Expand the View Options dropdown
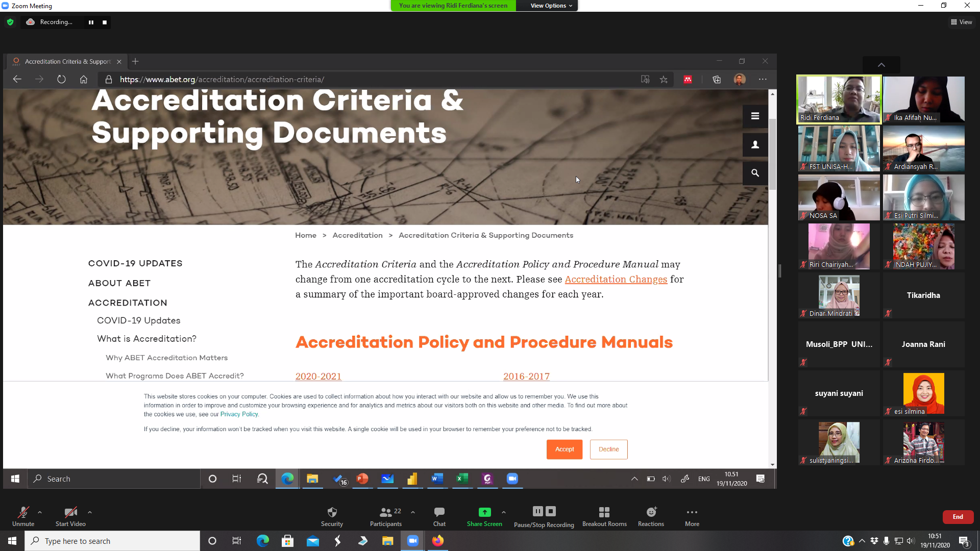 (551, 6)
